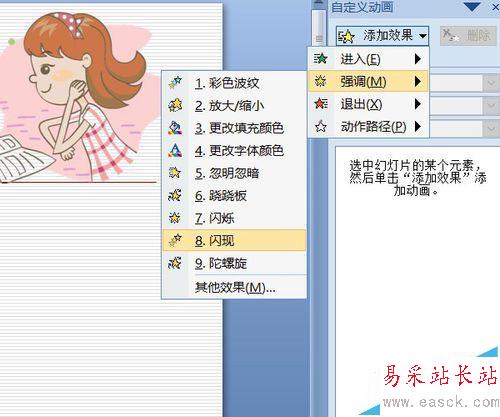Click the icon next to 放大/缩小

175,105
